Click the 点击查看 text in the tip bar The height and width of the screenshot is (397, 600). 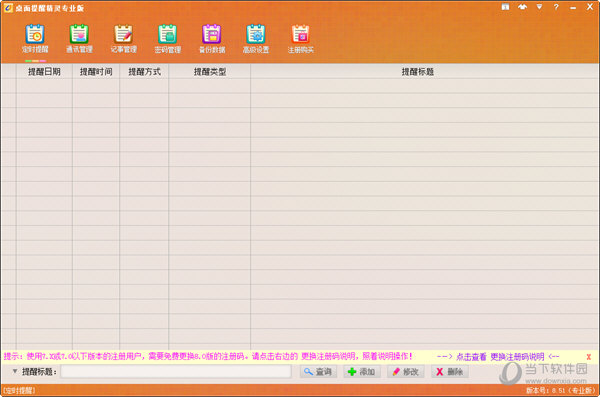point(471,357)
